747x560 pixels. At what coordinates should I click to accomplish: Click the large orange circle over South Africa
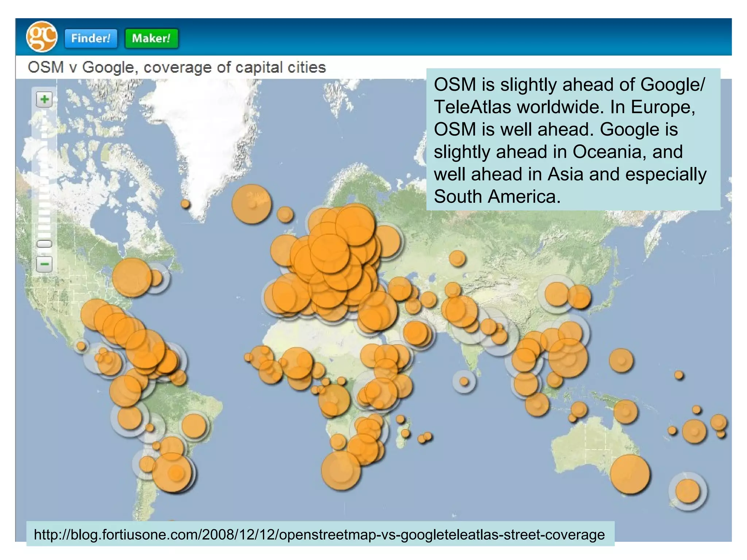[341, 470]
